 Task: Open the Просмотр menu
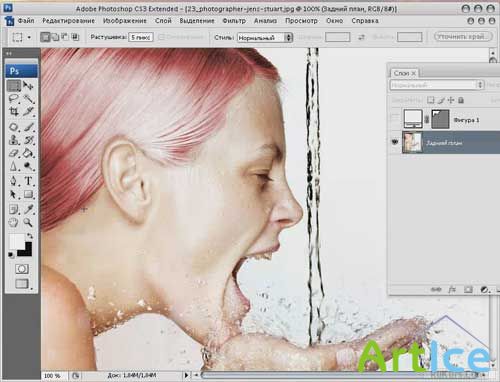[301, 21]
